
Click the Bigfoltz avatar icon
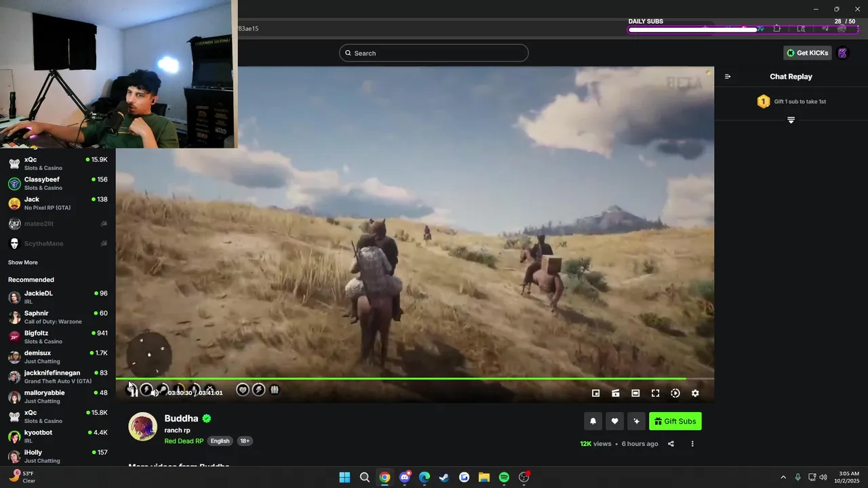(14, 337)
